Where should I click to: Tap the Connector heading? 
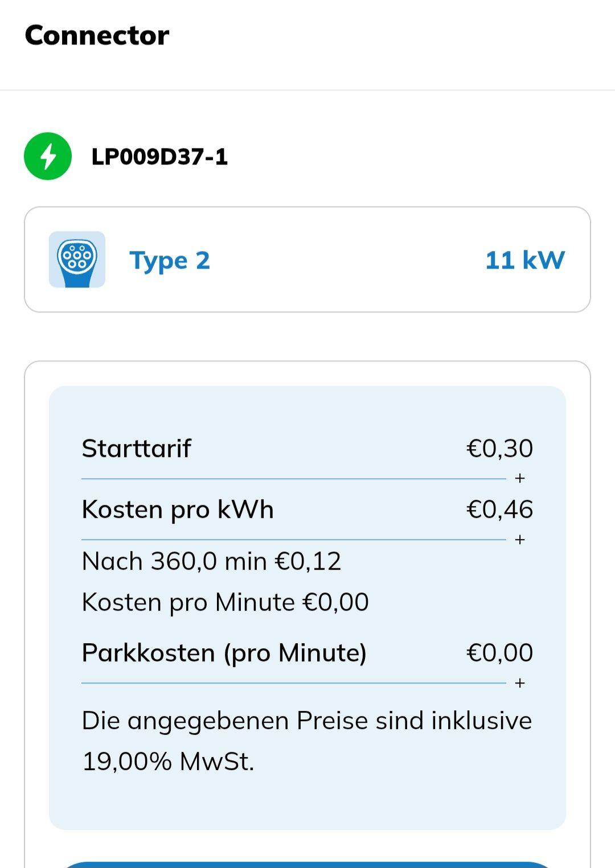pos(97,35)
